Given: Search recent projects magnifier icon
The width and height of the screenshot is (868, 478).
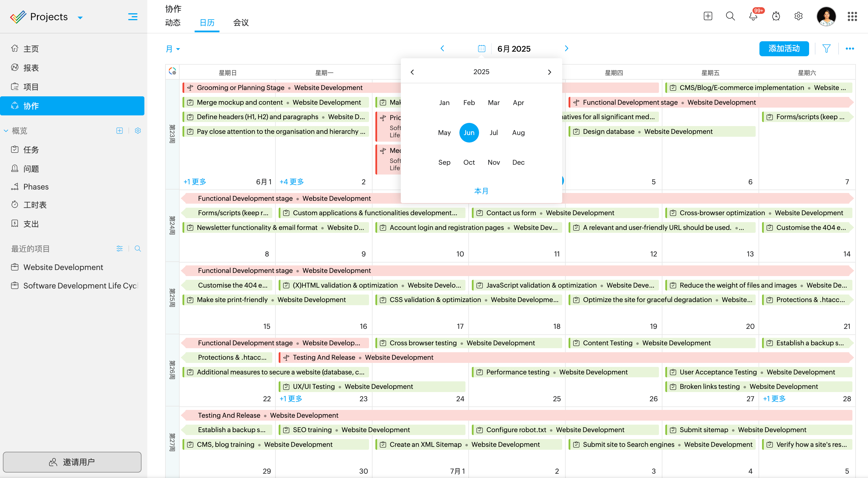Looking at the screenshot, I should [137, 249].
